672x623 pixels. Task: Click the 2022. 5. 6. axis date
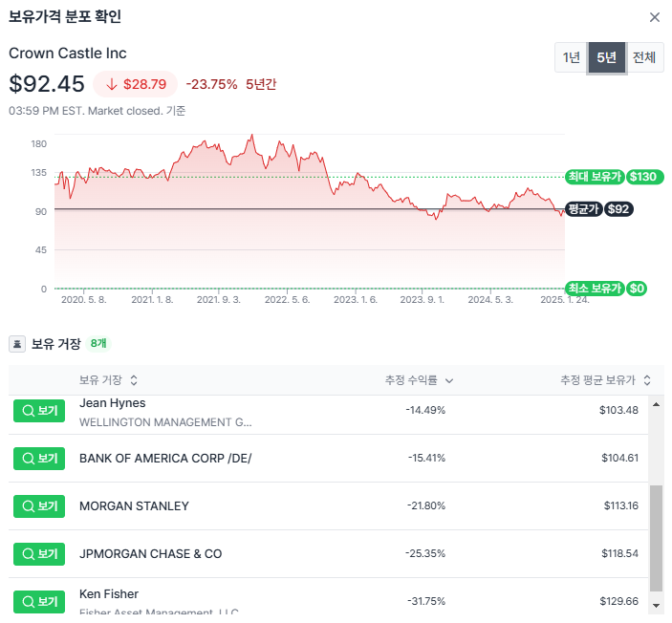click(x=287, y=299)
